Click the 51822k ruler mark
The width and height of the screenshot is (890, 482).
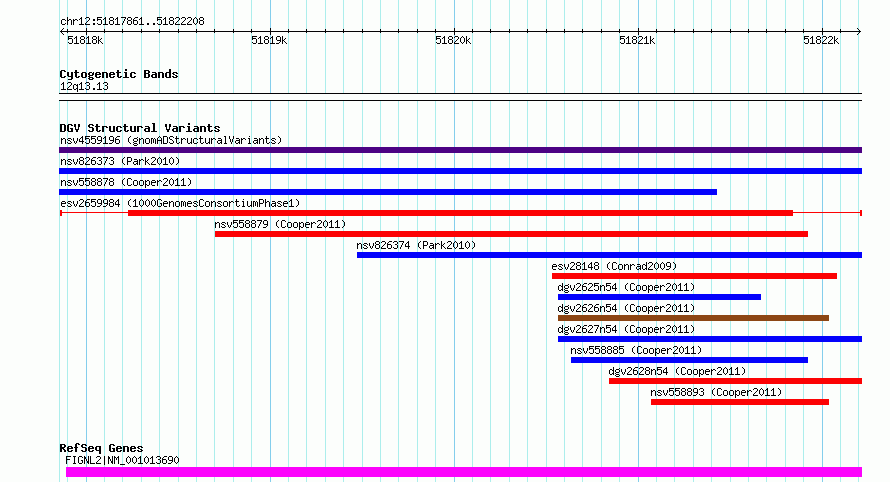(821, 40)
